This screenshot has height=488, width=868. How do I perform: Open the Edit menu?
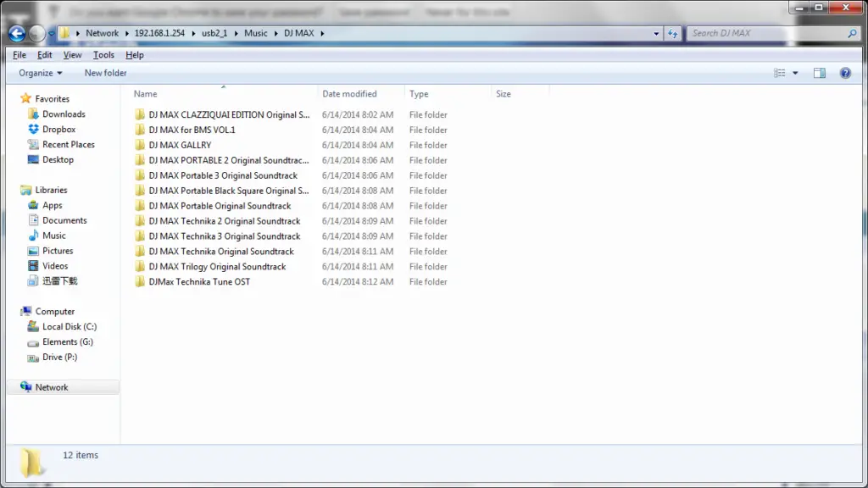(44, 55)
